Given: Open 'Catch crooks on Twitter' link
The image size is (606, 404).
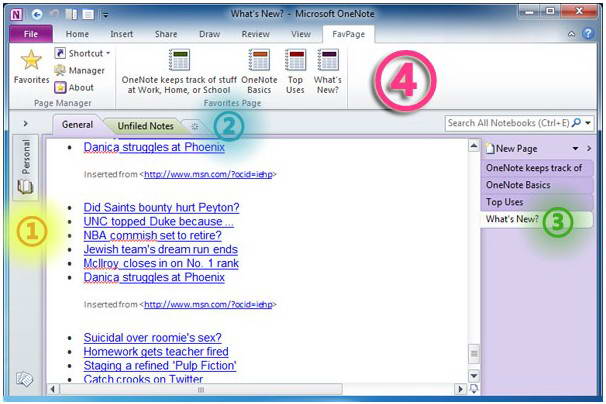Looking at the screenshot, I should 143,378.
